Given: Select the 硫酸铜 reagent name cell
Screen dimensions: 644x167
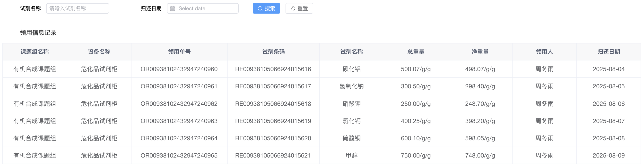Looking at the screenshot, I should [351, 138].
